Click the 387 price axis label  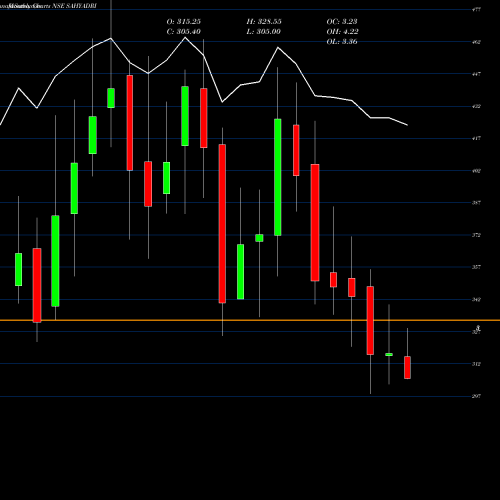click(477, 203)
